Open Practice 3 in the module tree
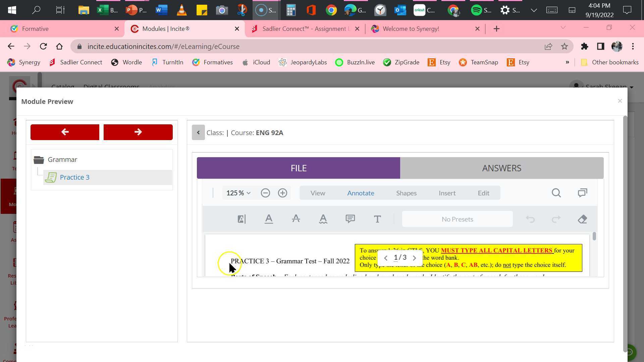The height and width of the screenshot is (362, 644). pos(74,177)
